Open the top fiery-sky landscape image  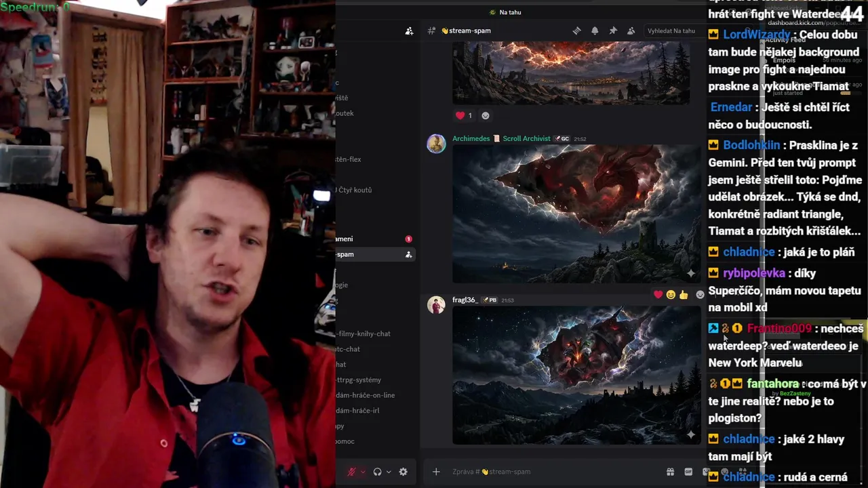click(571, 73)
